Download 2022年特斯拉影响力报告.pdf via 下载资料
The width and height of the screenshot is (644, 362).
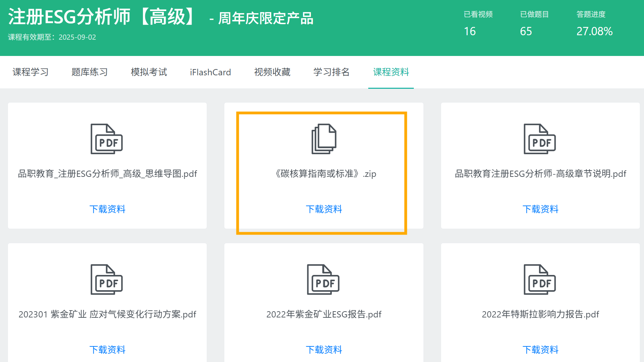(x=540, y=350)
